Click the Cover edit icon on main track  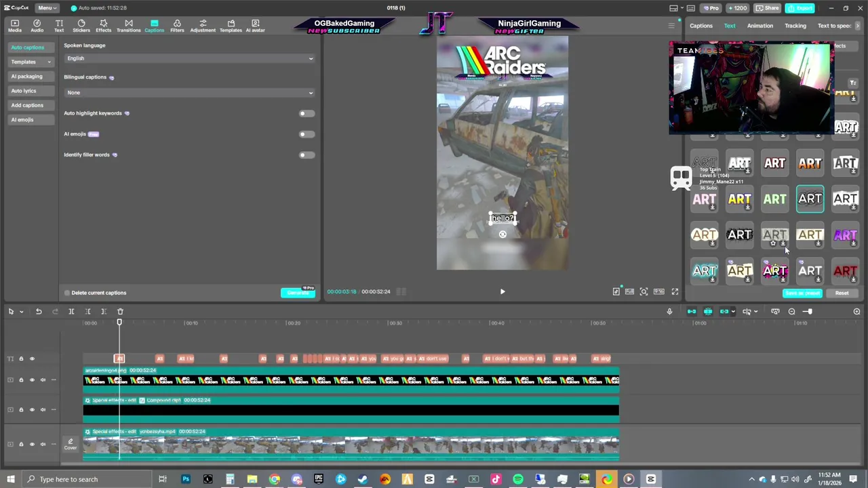[71, 444]
